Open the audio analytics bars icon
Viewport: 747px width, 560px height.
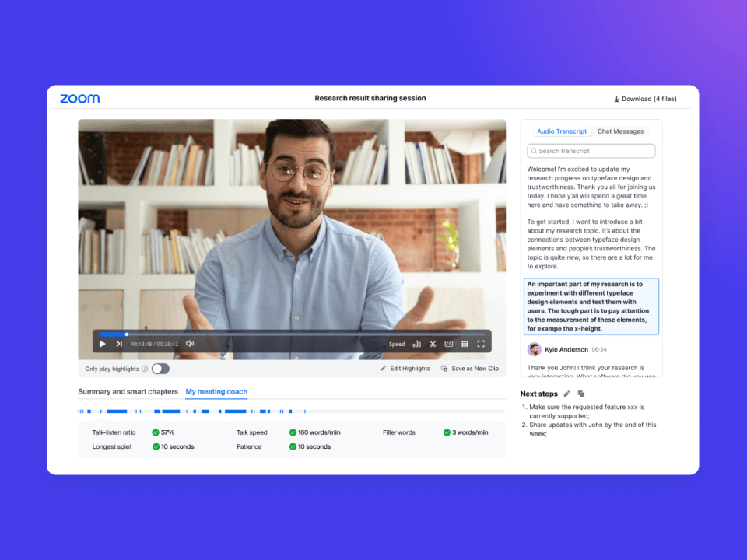click(416, 344)
